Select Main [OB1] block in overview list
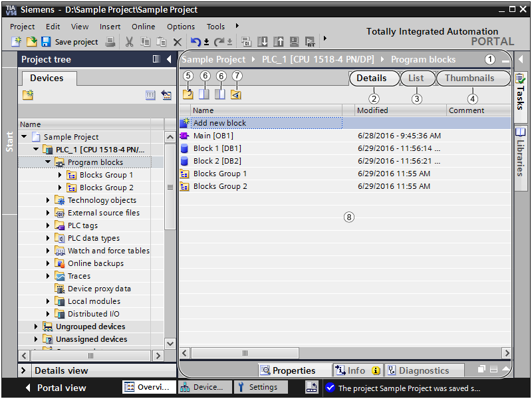The height and width of the screenshot is (399, 532). click(x=212, y=136)
